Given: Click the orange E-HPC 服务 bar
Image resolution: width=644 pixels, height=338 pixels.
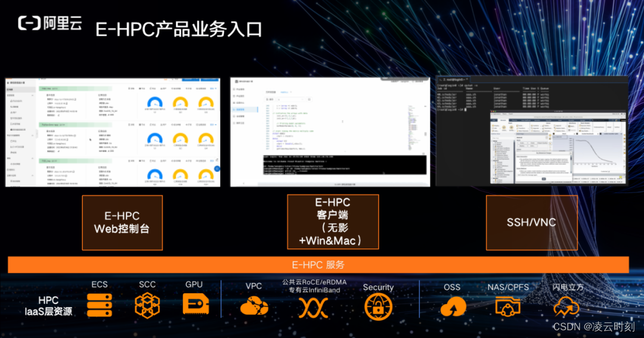Looking at the screenshot, I should point(318,265).
